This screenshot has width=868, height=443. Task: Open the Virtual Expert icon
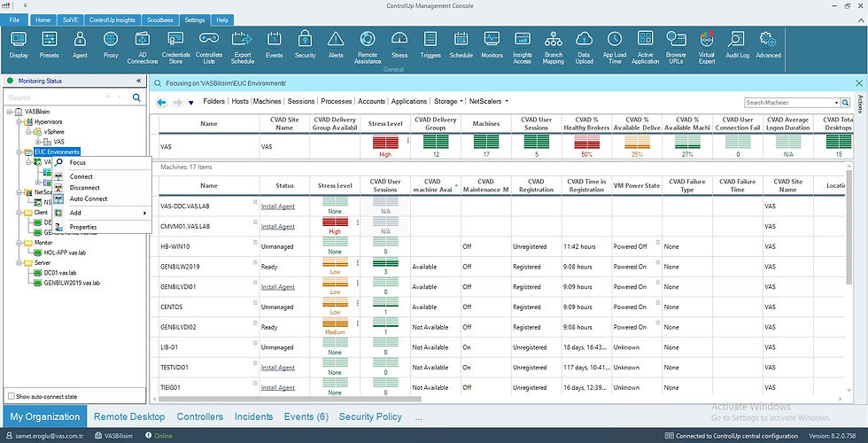[707, 48]
